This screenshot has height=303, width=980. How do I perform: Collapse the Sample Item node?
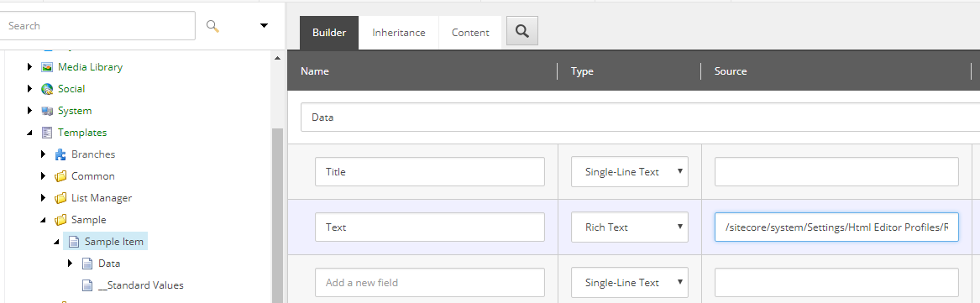pyautogui.click(x=57, y=242)
